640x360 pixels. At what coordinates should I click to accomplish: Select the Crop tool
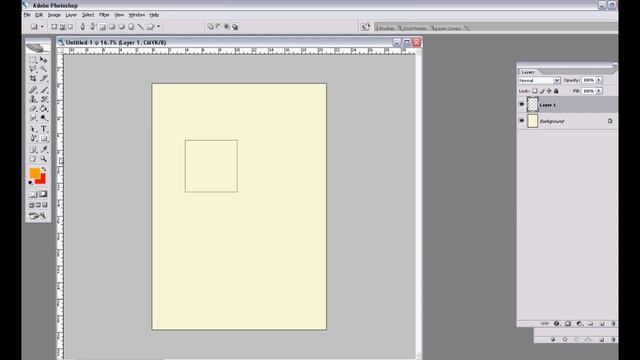pyautogui.click(x=33, y=78)
